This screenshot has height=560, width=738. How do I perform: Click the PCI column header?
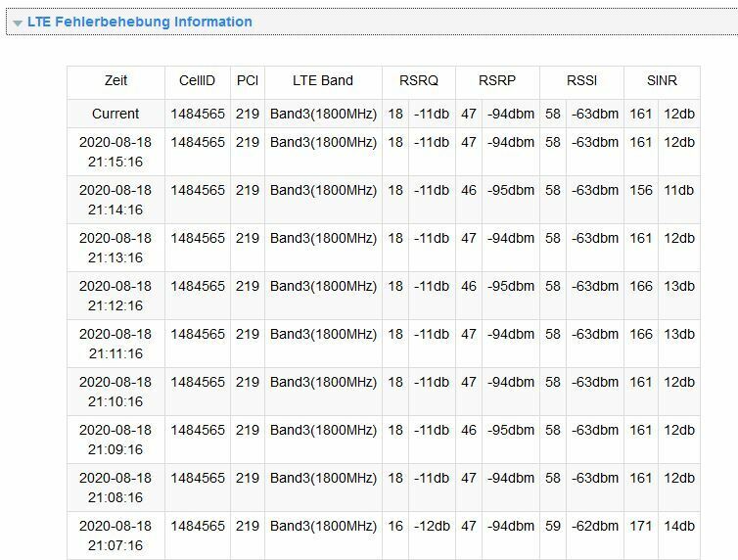(248, 80)
